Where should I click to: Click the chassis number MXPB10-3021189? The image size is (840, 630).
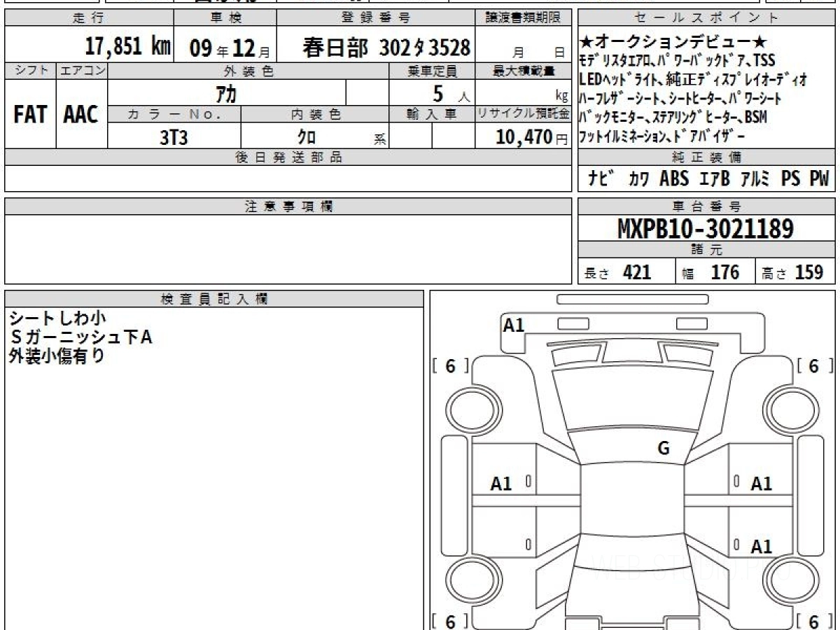(x=706, y=229)
